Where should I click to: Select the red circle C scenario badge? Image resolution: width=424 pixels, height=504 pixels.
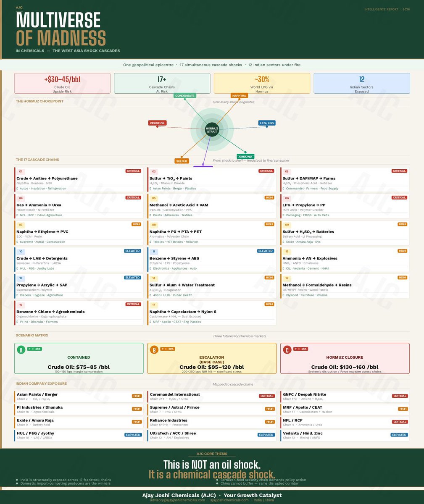coord(287,349)
